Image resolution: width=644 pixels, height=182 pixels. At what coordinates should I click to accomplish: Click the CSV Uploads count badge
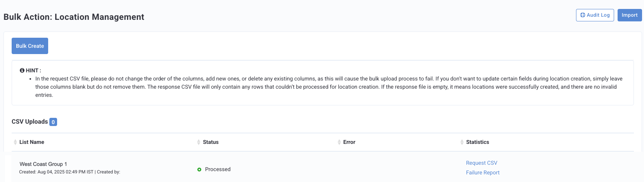(x=53, y=122)
